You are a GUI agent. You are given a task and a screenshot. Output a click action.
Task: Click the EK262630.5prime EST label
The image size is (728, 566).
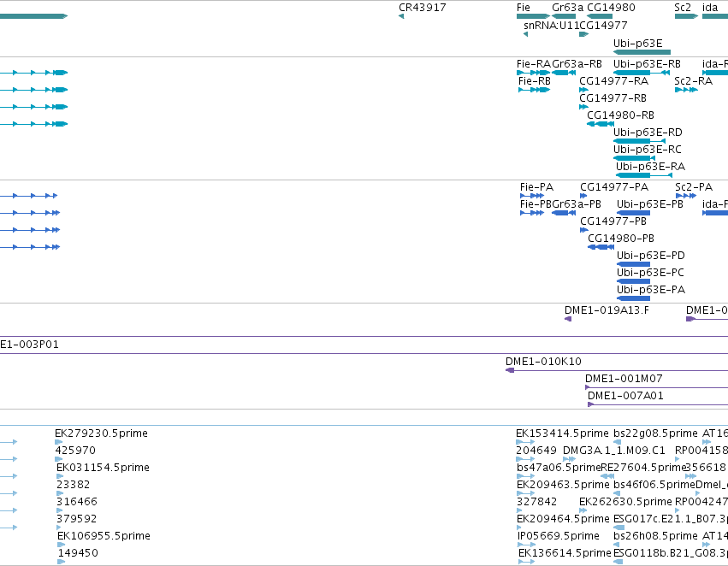click(x=625, y=503)
